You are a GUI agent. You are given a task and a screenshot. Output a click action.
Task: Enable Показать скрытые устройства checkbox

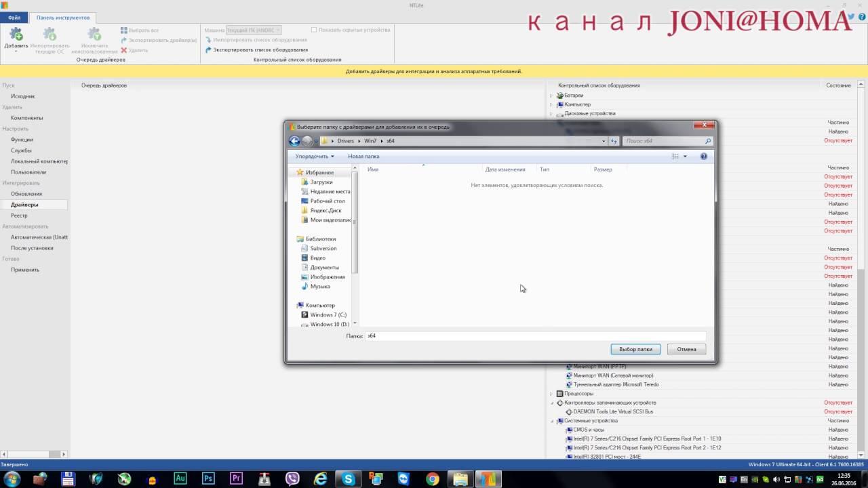(314, 30)
